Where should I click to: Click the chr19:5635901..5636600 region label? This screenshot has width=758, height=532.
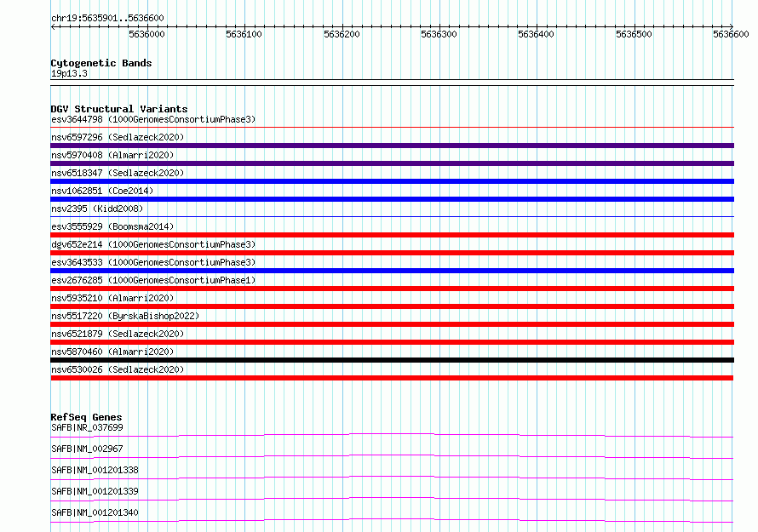(x=107, y=18)
